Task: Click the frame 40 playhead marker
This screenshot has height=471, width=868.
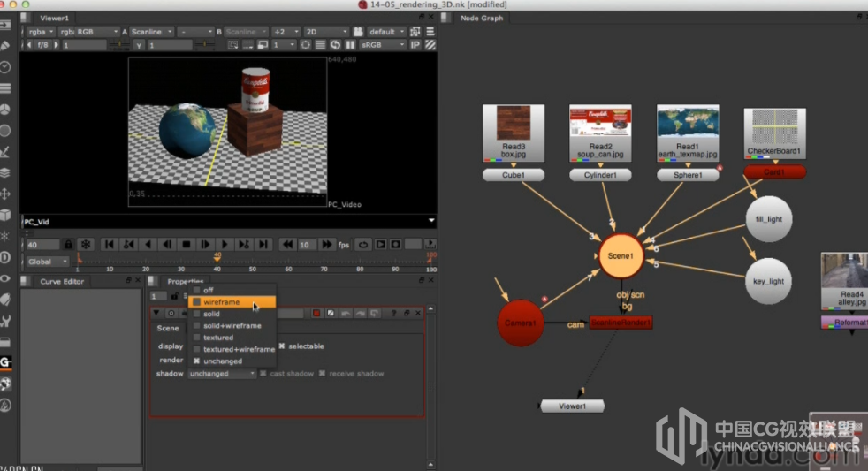Action: [217, 257]
